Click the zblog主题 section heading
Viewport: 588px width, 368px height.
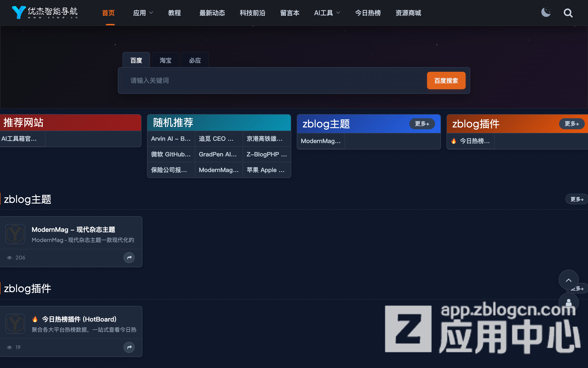point(28,199)
